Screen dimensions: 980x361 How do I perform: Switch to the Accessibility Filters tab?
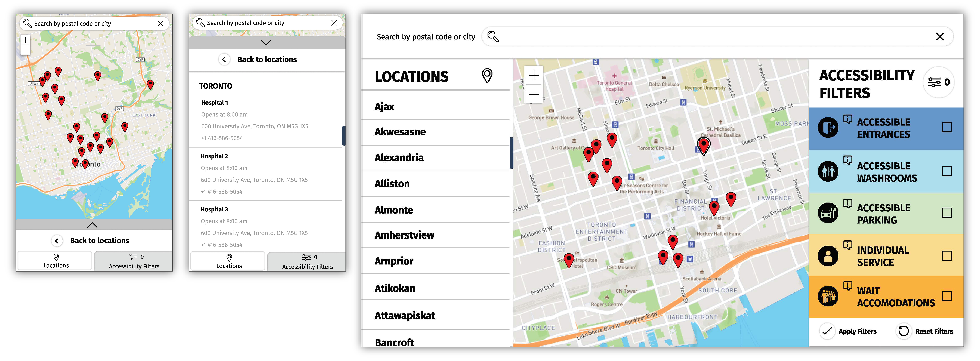click(133, 261)
